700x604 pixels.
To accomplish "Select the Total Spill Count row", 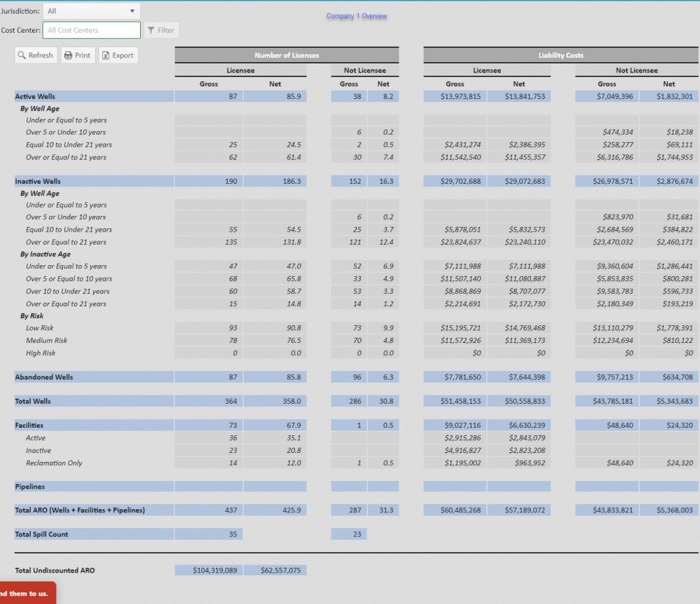I will point(41,534).
